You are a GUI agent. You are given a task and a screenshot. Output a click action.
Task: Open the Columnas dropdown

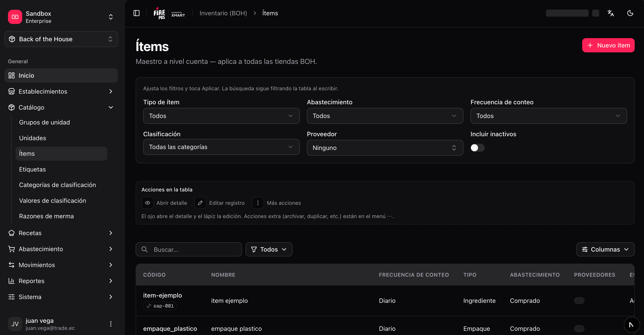605,249
